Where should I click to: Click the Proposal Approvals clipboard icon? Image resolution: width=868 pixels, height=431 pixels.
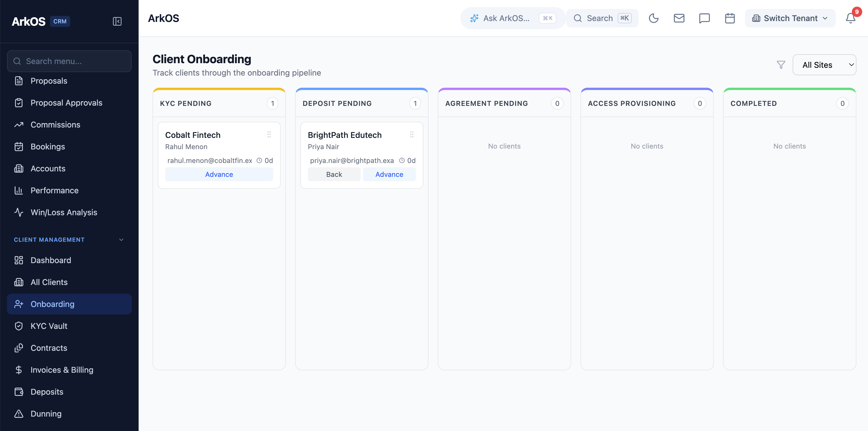19,103
